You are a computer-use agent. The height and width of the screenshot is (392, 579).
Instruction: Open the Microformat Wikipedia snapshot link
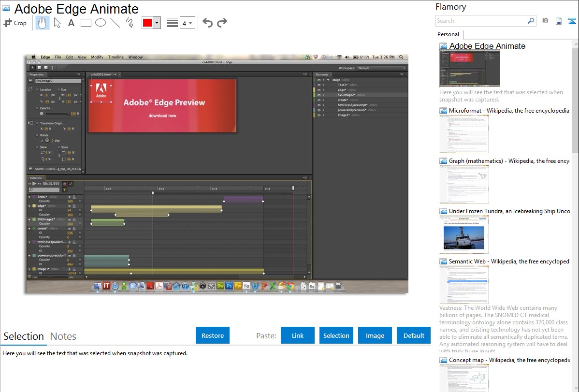point(509,111)
